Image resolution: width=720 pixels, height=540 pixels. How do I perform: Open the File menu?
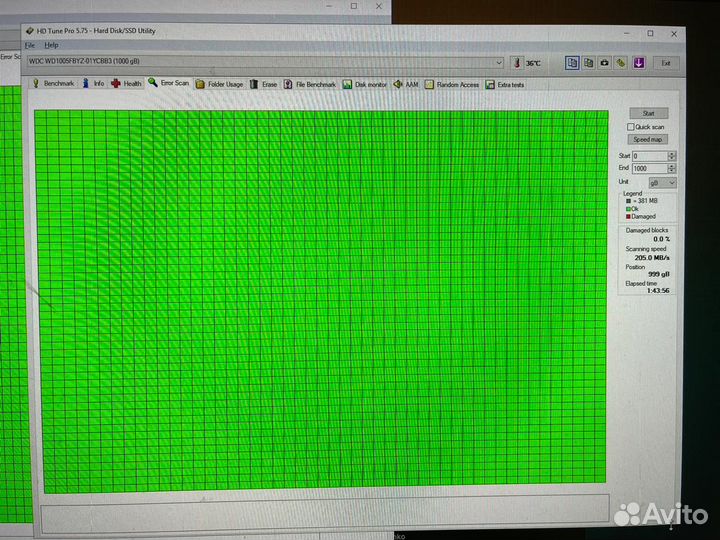point(30,45)
